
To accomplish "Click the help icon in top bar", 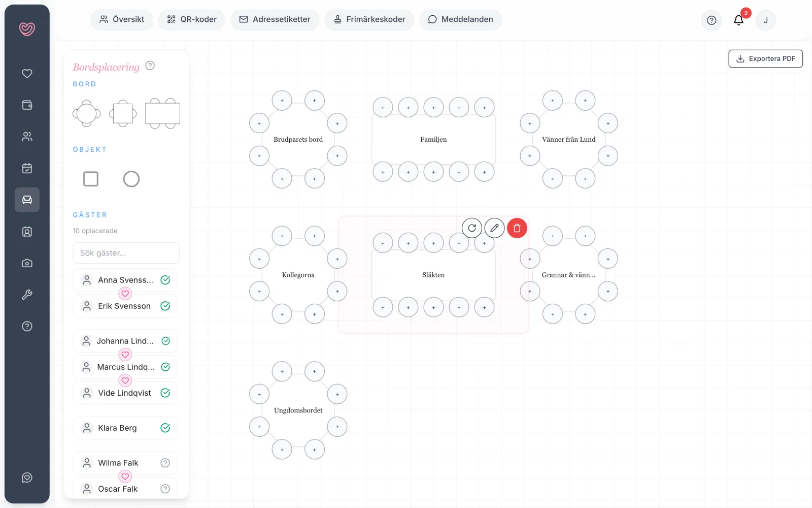I will (x=712, y=20).
